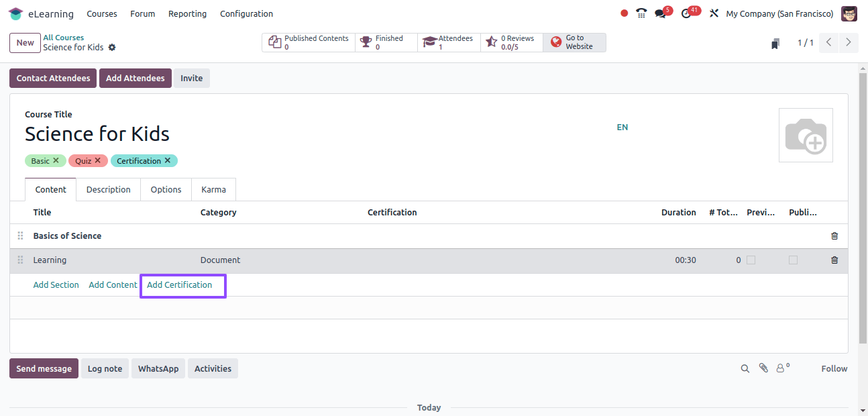Delete the Basics of Science section

(834, 236)
